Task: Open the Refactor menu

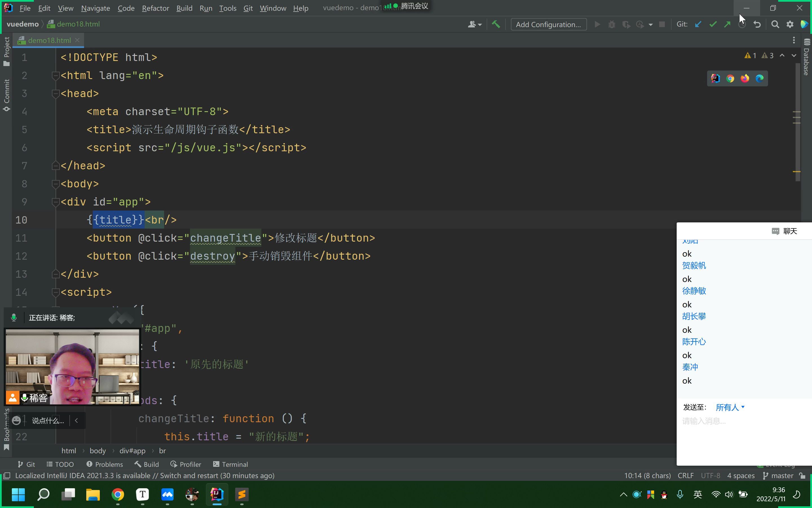Action: (x=155, y=8)
